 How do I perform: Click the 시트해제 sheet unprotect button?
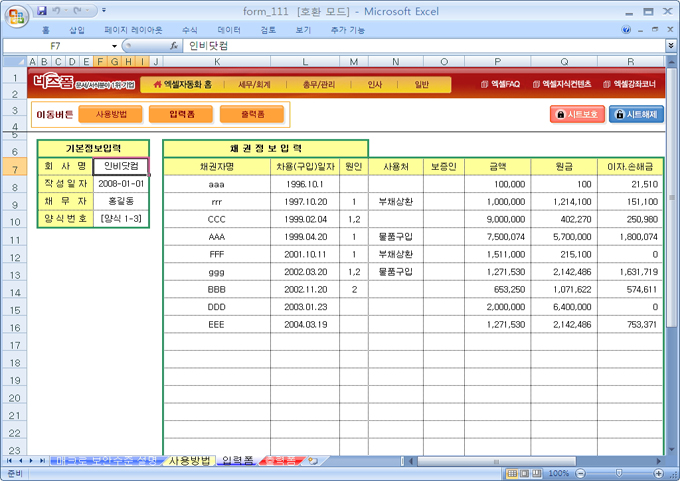(x=634, y=115)
